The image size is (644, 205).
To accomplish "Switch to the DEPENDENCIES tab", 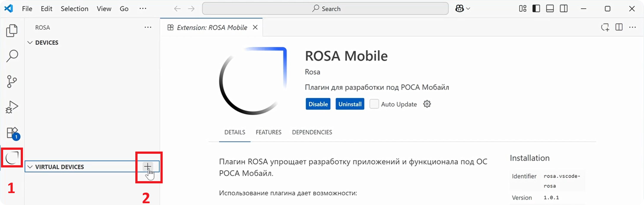I will point(312,132).
